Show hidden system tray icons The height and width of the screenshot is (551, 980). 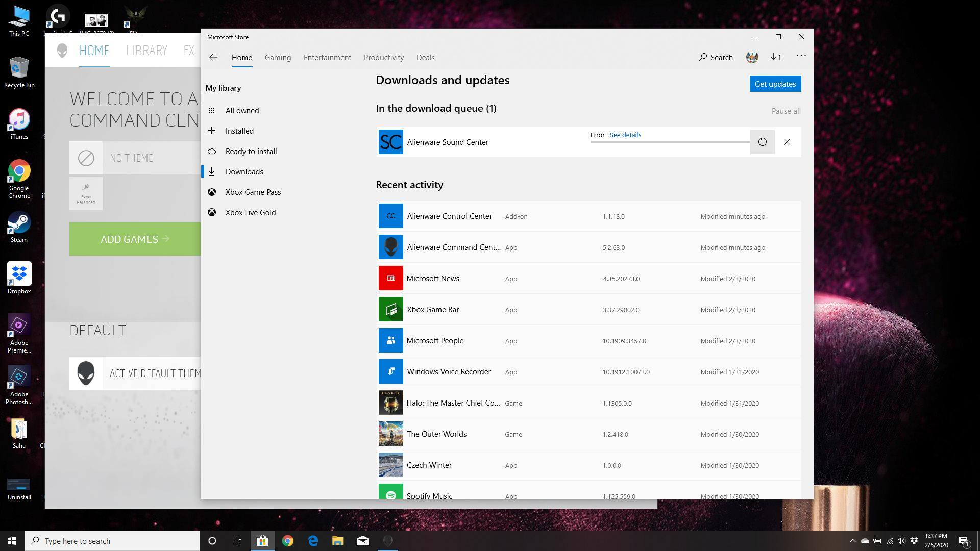pyautogui.click(x=852, y=541)
